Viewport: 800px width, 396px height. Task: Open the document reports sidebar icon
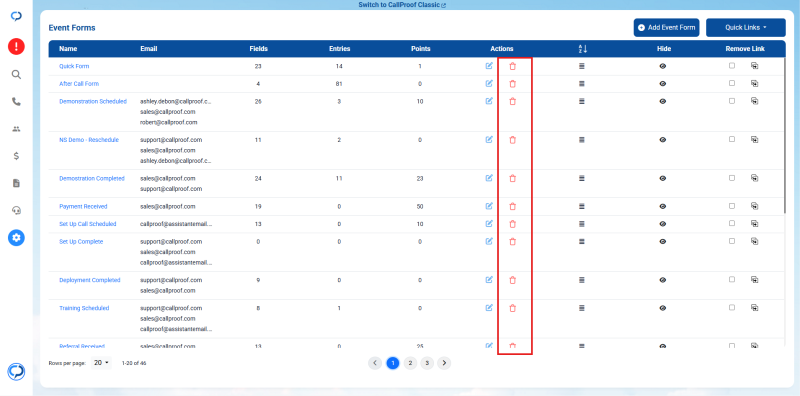[16, 183]
